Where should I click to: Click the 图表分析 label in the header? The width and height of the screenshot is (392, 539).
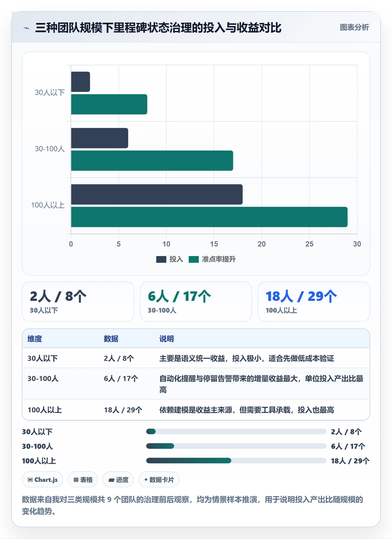pos(354,27)
